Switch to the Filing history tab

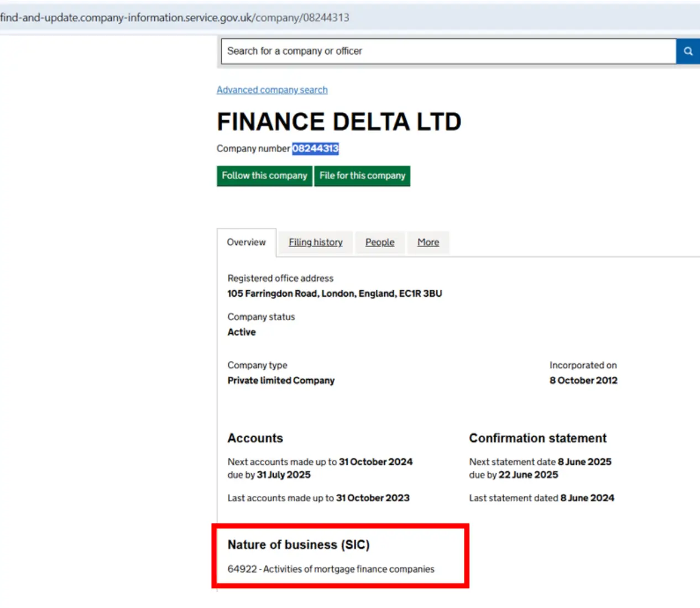click(x=315, y=242)
